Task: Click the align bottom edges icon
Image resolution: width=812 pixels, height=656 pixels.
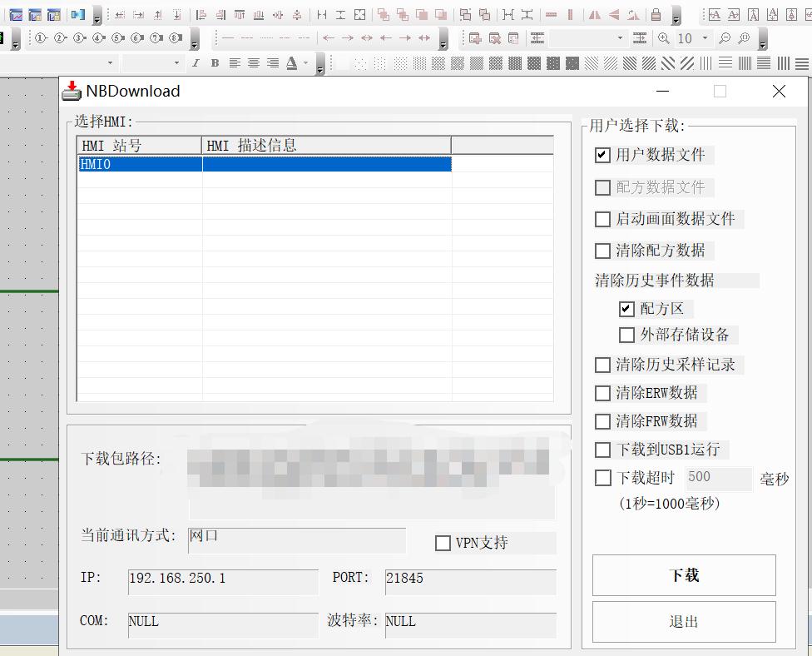Action: (x=259, y=15)
